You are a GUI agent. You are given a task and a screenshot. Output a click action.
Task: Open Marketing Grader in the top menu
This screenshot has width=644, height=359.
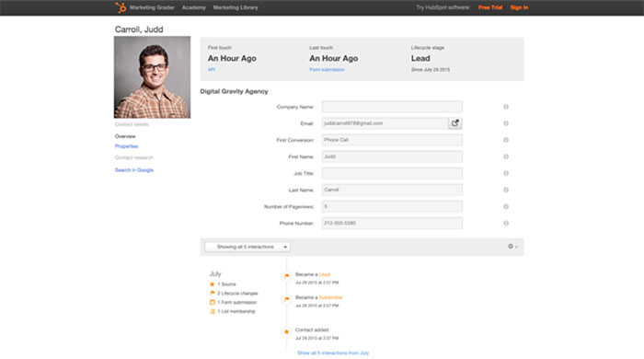[152, 7]
